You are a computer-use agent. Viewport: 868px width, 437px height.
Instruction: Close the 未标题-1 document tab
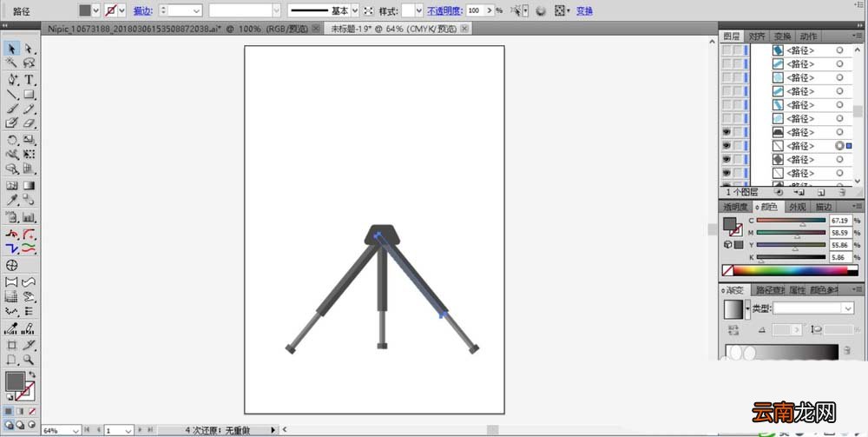coord(464,29)
